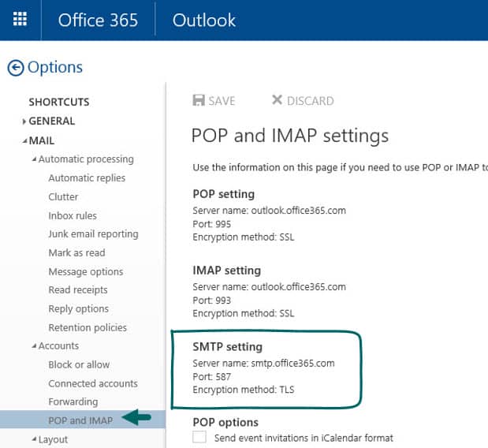Screen dimensions: 488x448
Task: Open Inbox rules settings
Action: point(73,215)
